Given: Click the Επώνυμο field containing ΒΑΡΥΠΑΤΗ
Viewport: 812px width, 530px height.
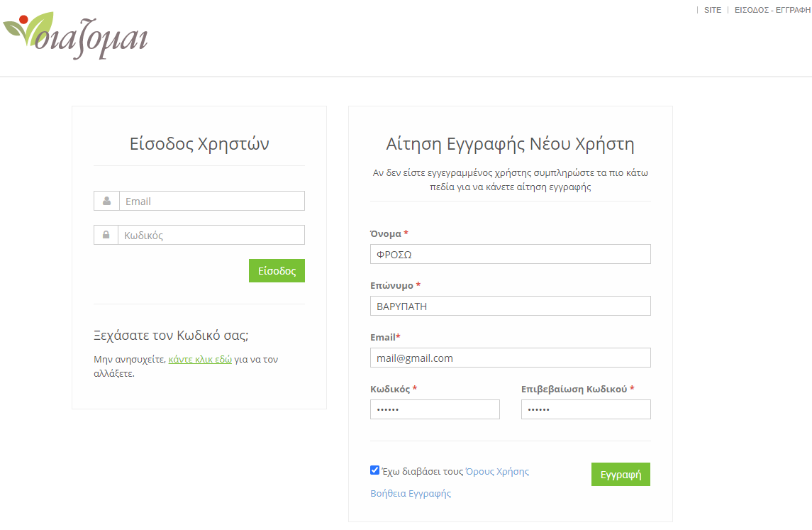Looking at the screenshot, I should click(x=510, y=306).
